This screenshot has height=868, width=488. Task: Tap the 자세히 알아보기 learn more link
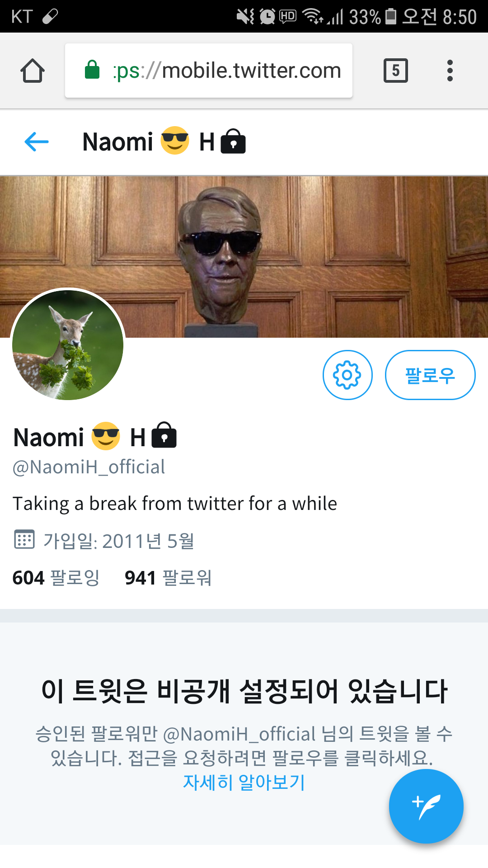pos(244,782)
